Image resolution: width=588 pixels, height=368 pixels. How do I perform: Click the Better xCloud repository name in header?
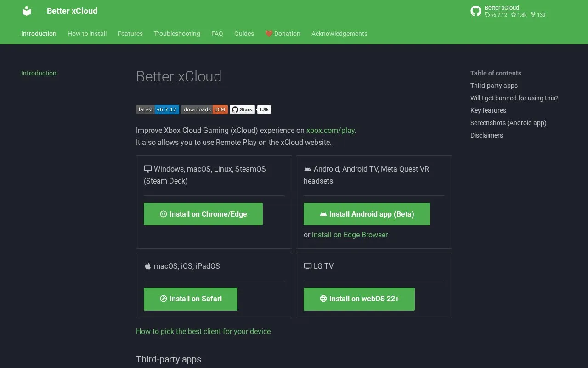click(x=502, y=7)
